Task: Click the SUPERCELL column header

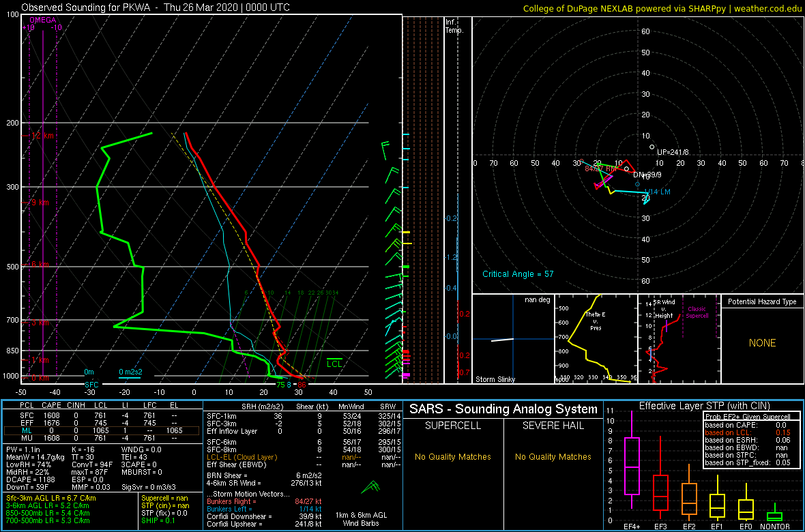Action: click(x=452, y=426)
